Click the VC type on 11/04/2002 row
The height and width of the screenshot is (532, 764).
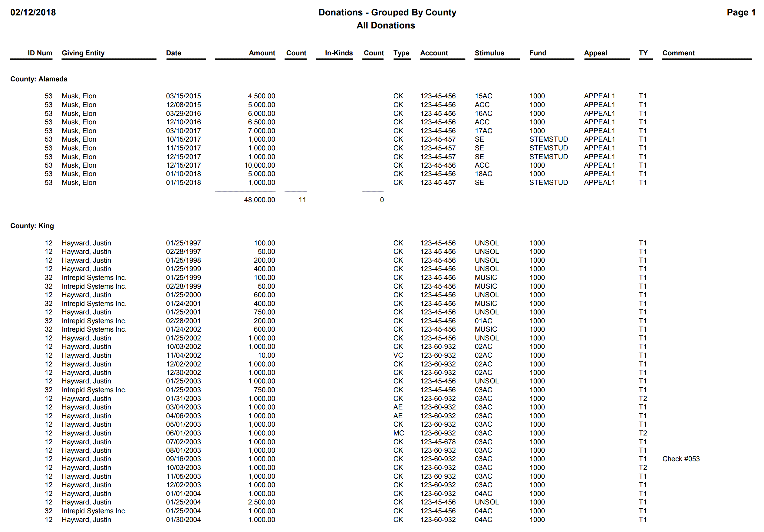tap(398, 356)
